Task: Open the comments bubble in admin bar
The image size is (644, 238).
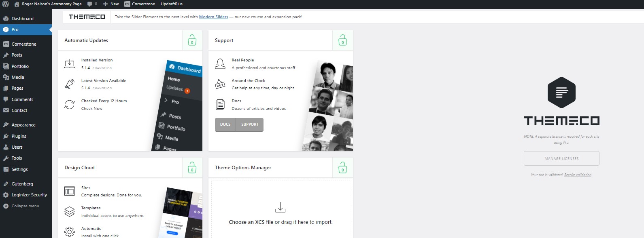Action: point(92,4)
